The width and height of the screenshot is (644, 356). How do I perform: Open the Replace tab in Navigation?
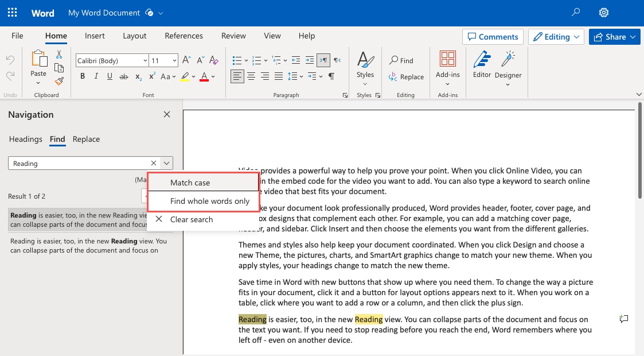(86, 139)
